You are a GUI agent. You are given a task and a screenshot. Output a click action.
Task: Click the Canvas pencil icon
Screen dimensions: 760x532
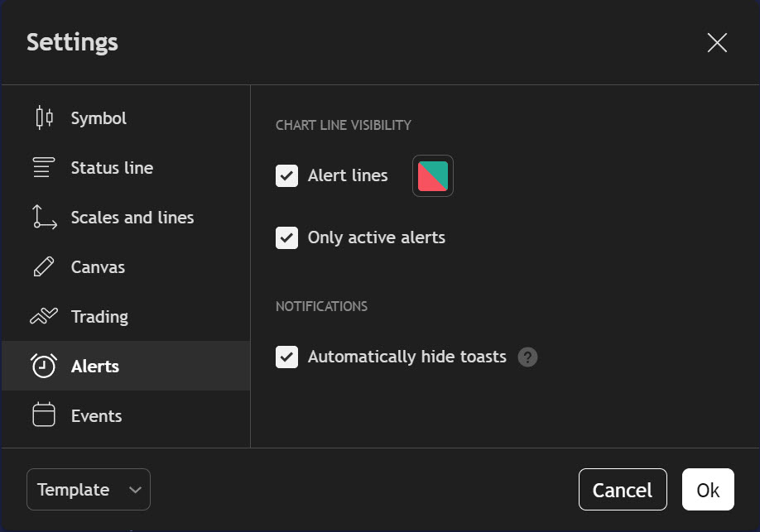click(x=44, y=267)
